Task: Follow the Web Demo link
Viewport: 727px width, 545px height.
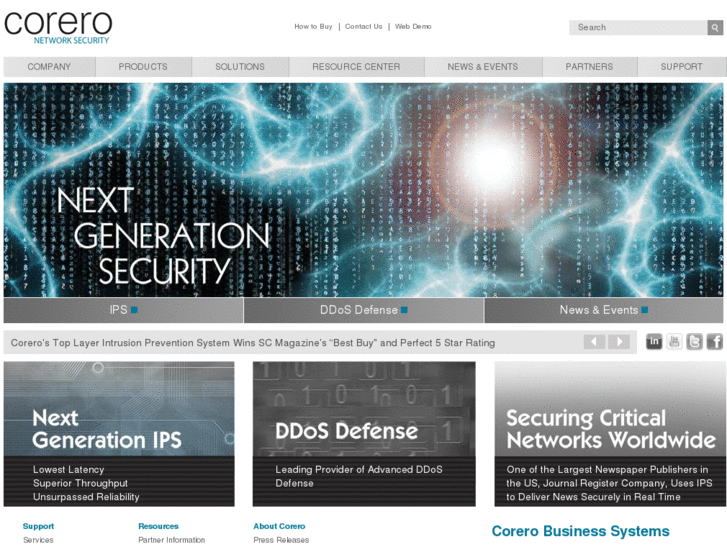Action: [x=413, y=26]
